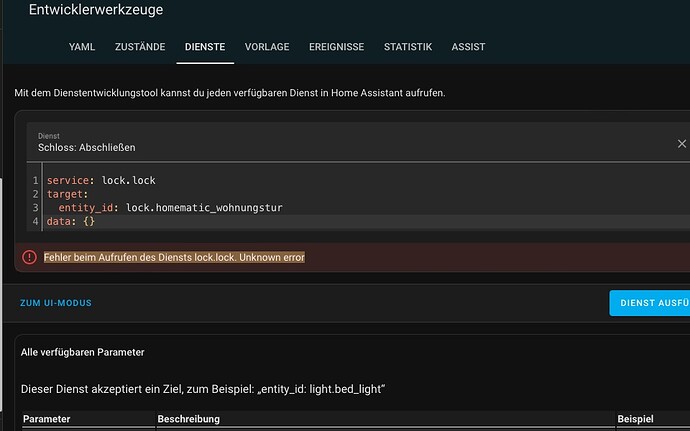Click the Alle verfügbaren Parameter heading
The height and width of the screenshot is (431, 690).
point(83,352)
